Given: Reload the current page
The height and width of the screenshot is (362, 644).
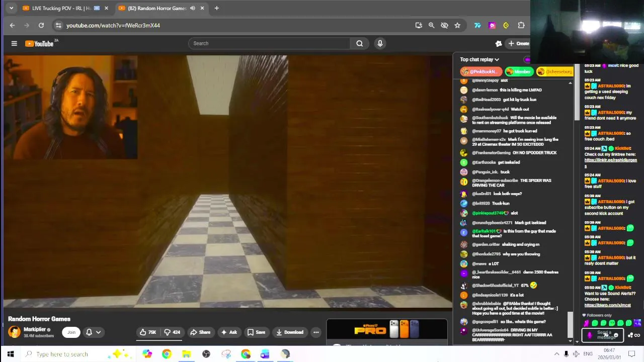Looking at the screenshot, I should pos(41,25).
